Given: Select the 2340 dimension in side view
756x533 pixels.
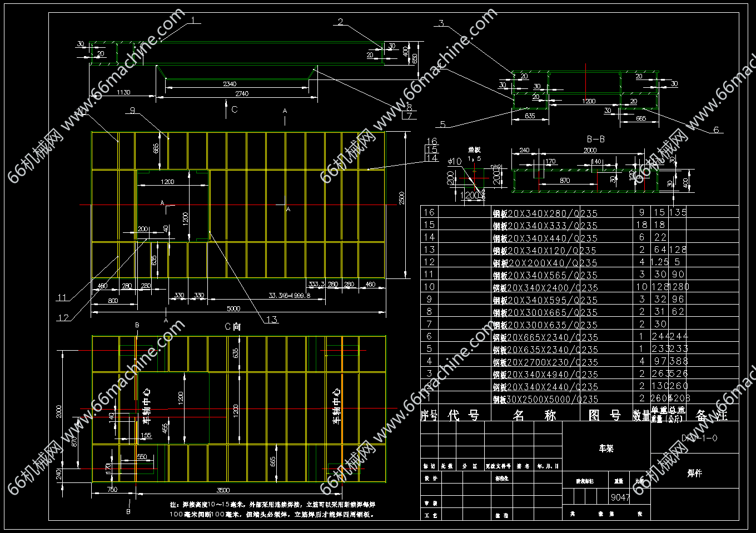Looking at the screenshot, I should (230, 84).
